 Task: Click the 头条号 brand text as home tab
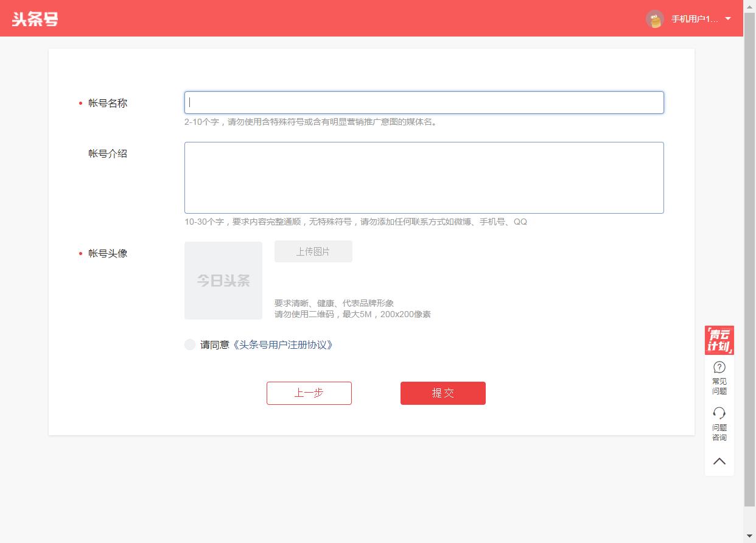click(34, 19)
